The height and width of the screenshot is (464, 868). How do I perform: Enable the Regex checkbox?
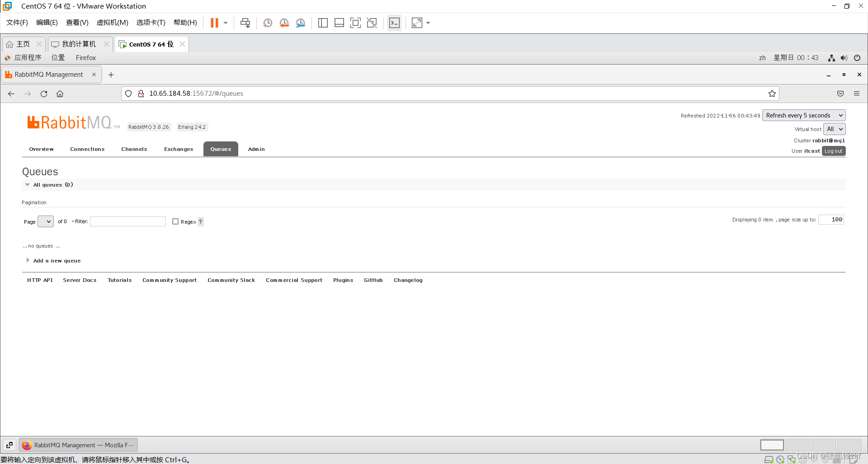coord(175,221)
